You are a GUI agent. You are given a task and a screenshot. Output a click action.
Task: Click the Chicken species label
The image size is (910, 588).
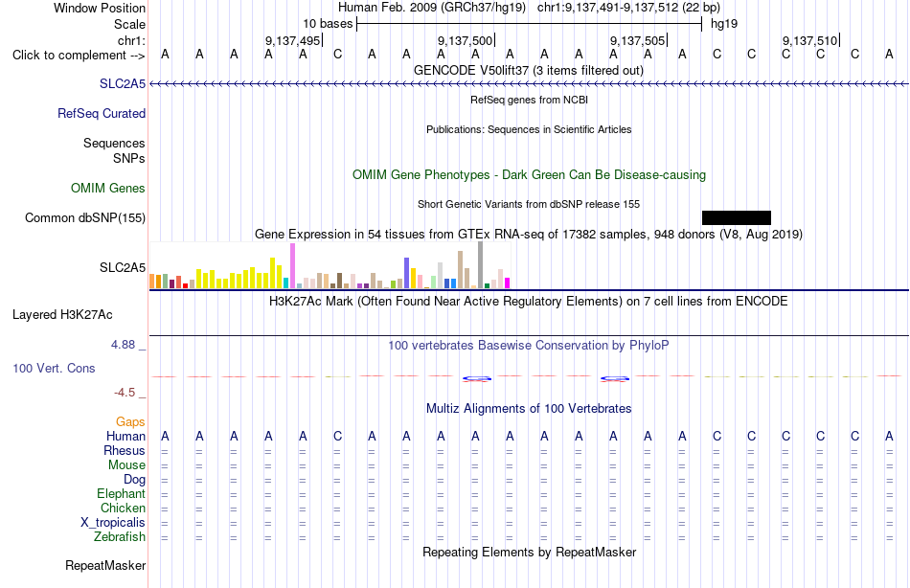coord(123,508)
